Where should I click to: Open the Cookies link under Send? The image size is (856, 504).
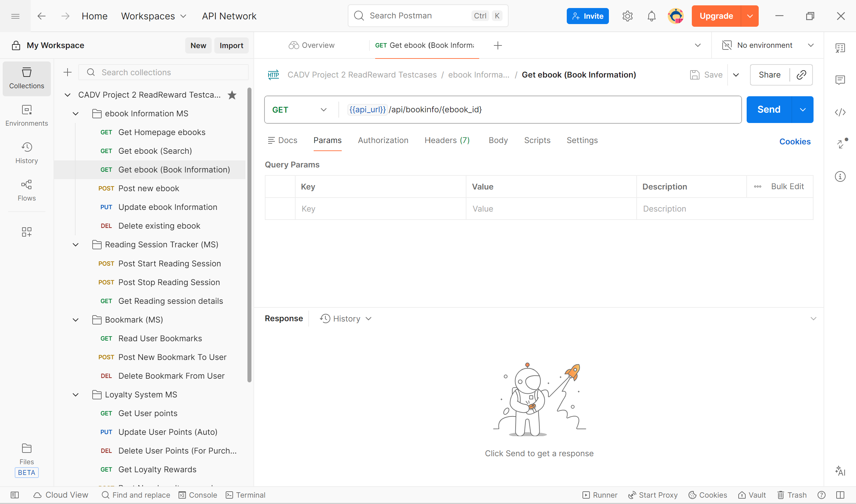pos(794,142)
